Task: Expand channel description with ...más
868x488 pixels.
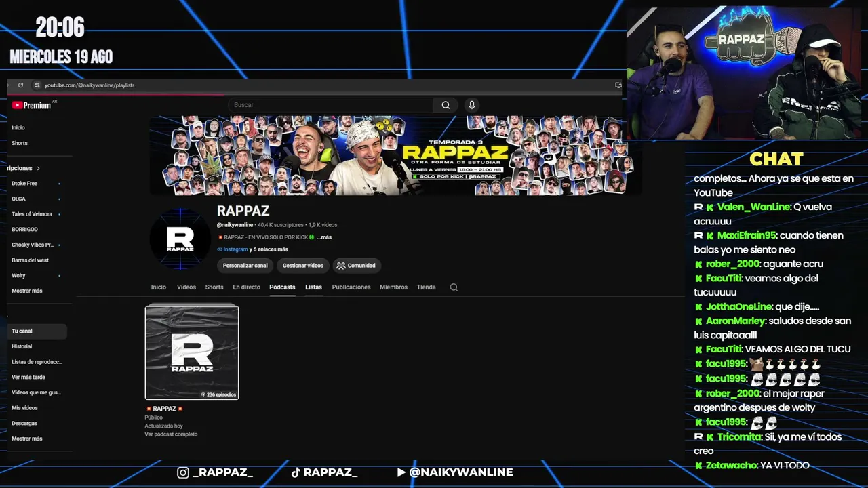Action: point(324,237)
